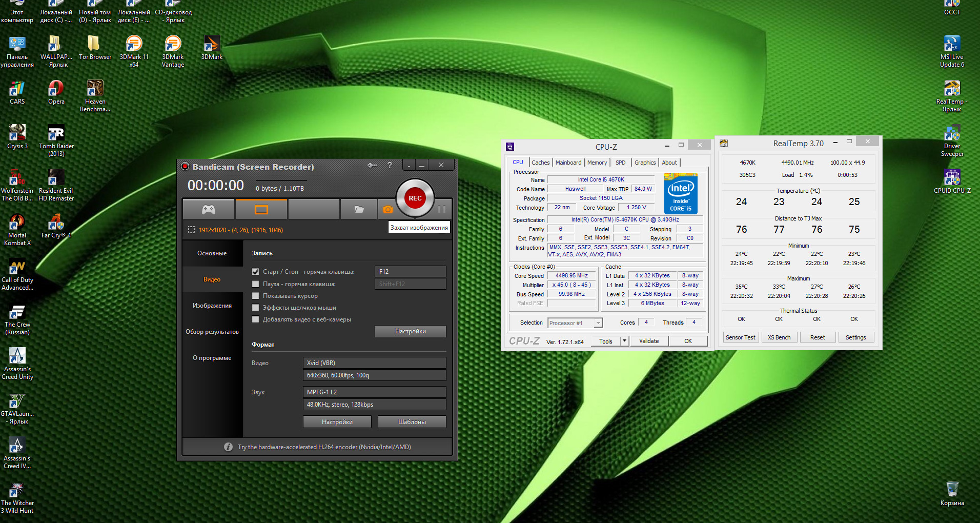
Task: Select Heaven Benchmark desktop icon
Action: (x=95, y=96)
